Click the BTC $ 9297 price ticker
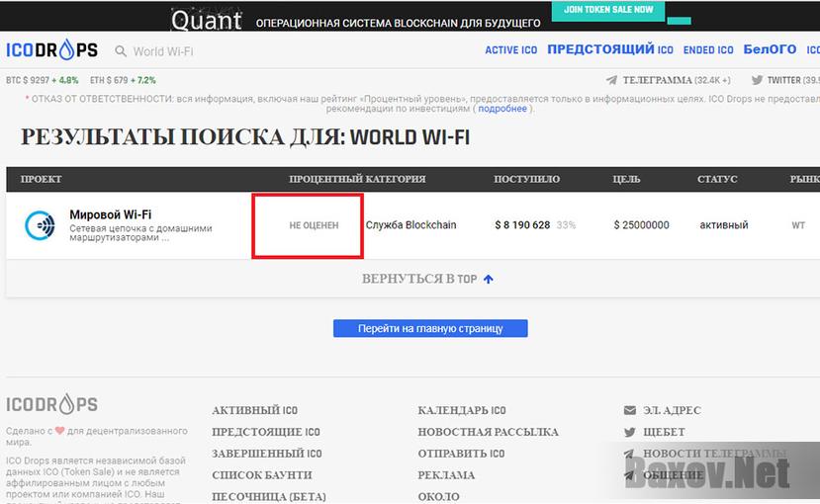This screenshot has width=820, height=504. tap(42, 80)
